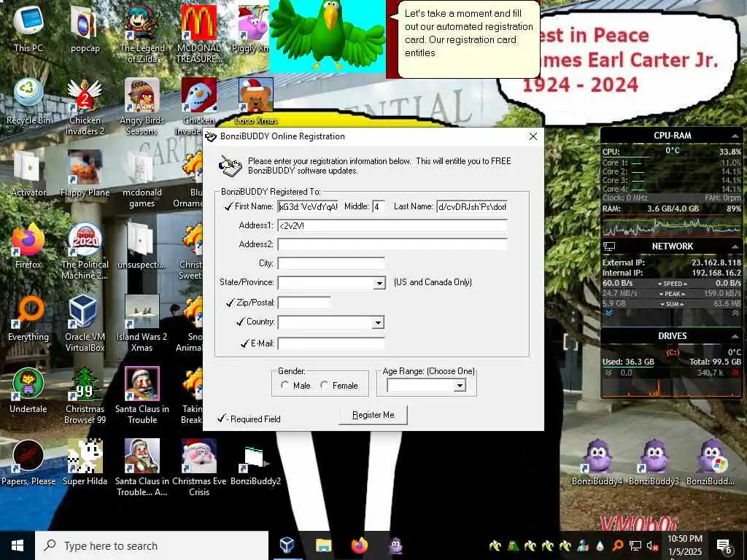Open the BonziBuddy3 desktop shortcut
Viewport: 747px width, 560px height.
pyautogui.click(x=654, y=463)
